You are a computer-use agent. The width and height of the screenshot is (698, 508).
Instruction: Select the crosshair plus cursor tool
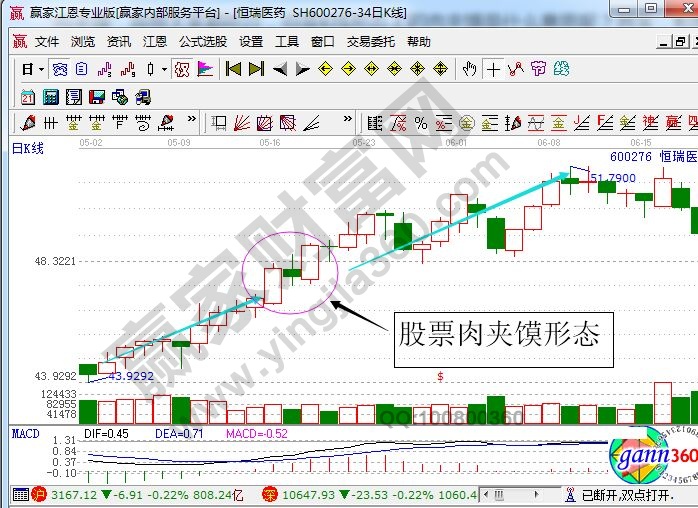[493, 69]
